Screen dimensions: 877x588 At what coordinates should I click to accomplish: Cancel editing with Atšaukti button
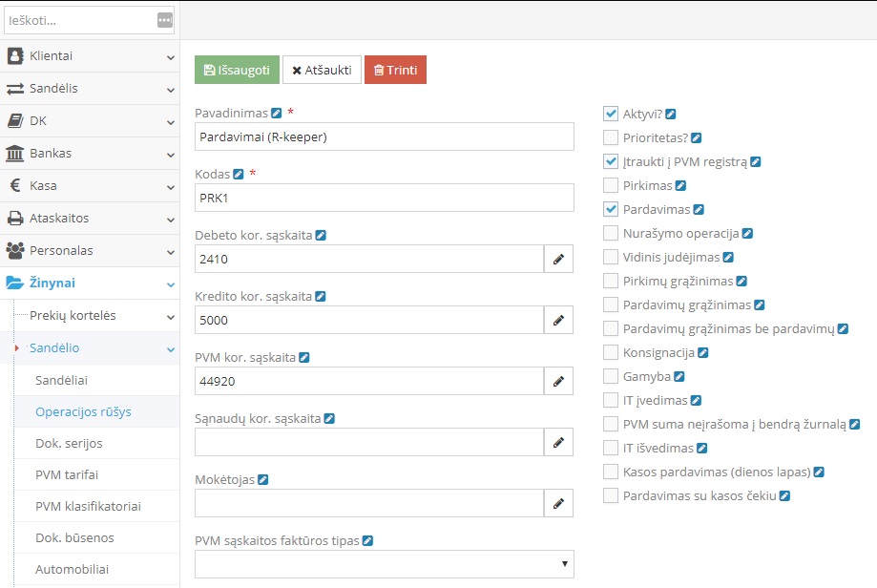(x=322, y=70)
